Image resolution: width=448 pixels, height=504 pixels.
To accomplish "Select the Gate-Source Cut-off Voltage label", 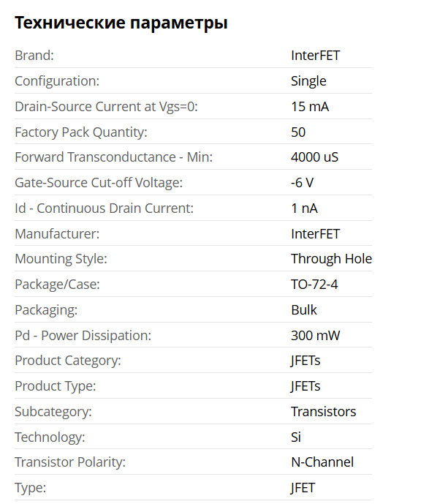I will pos(99,182).
